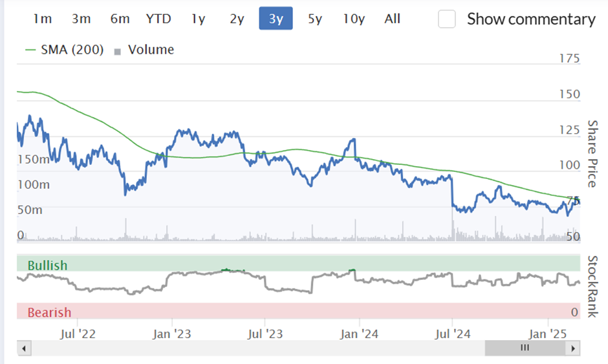
Task: Click the scrollbar right arrow
Action: tap(573, 348)
